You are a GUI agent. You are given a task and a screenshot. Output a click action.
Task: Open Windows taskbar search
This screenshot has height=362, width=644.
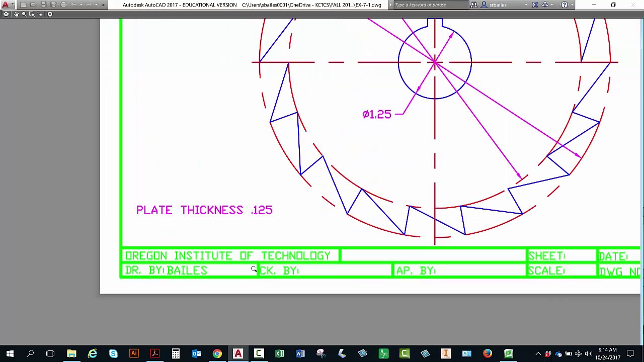click(30, 353)
